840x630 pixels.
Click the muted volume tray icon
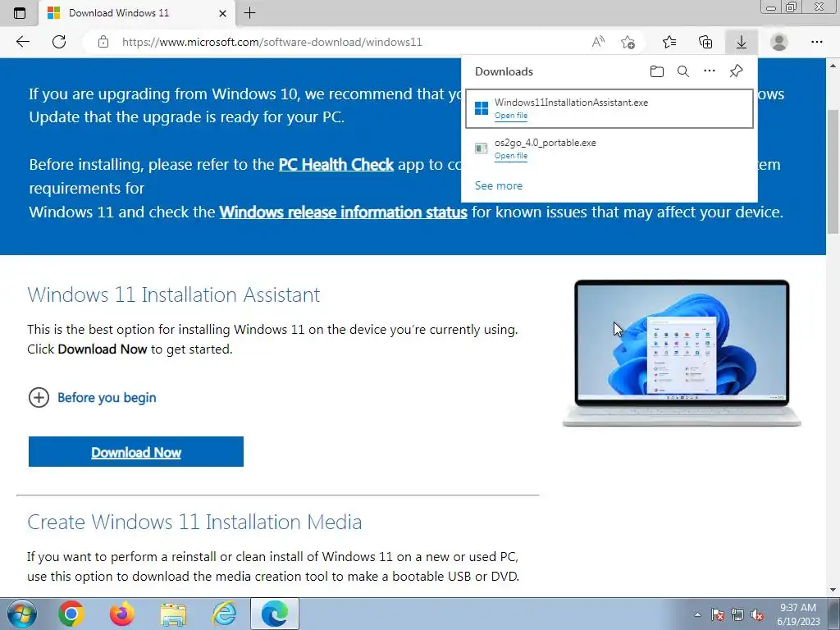click(x=757, y=614)
